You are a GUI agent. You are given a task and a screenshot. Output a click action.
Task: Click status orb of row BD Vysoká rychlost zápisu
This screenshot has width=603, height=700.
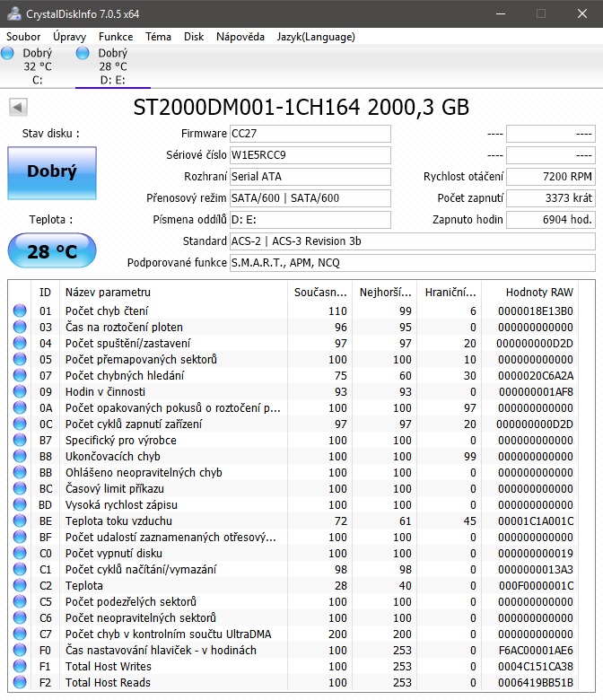[20, 504]
